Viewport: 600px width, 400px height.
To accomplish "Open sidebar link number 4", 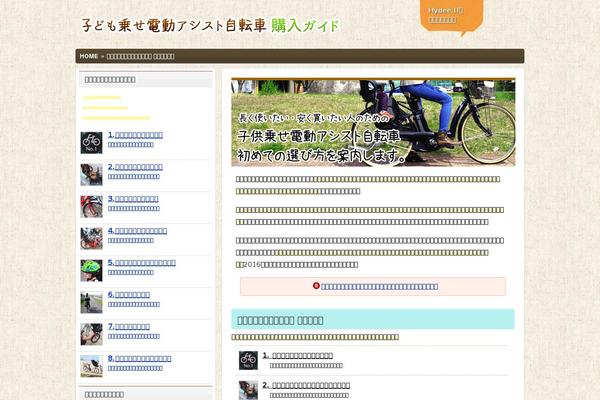I will (x=137, y=231).
